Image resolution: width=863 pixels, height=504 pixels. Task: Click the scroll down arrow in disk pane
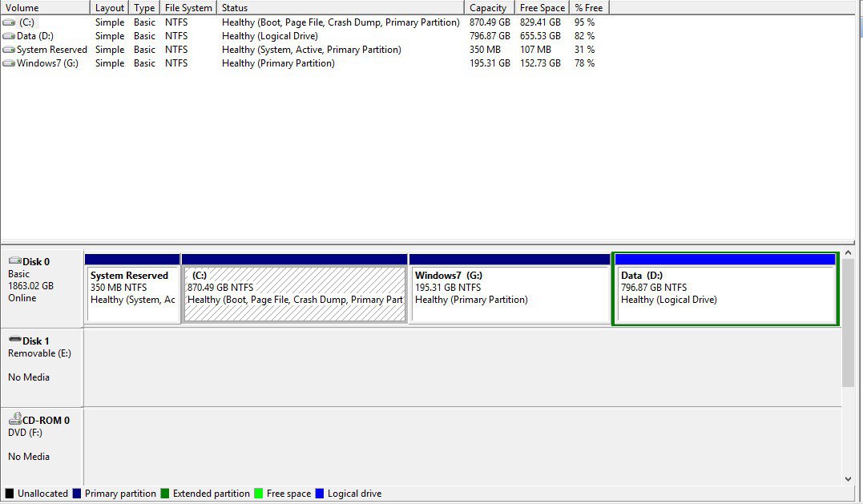coord(849,478)
